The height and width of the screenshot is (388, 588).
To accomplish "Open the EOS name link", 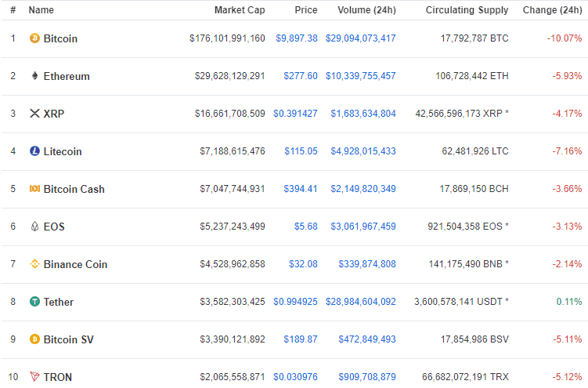I will (x=54, y=227).
